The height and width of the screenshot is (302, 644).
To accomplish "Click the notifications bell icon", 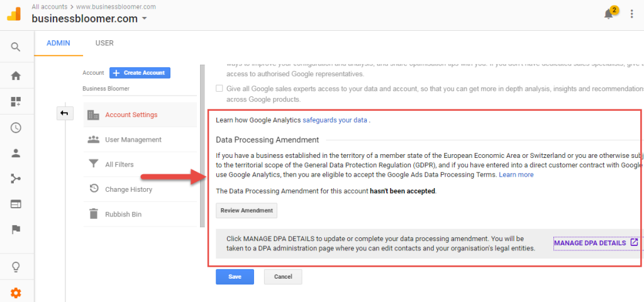I will click(x=609, y=14).
